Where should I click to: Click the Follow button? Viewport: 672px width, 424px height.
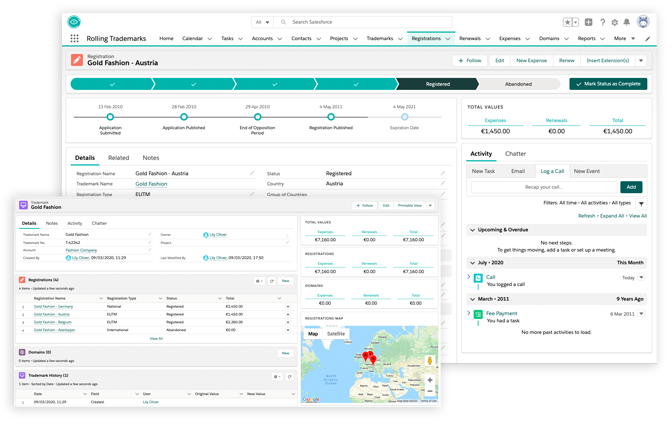coord(470,60)
